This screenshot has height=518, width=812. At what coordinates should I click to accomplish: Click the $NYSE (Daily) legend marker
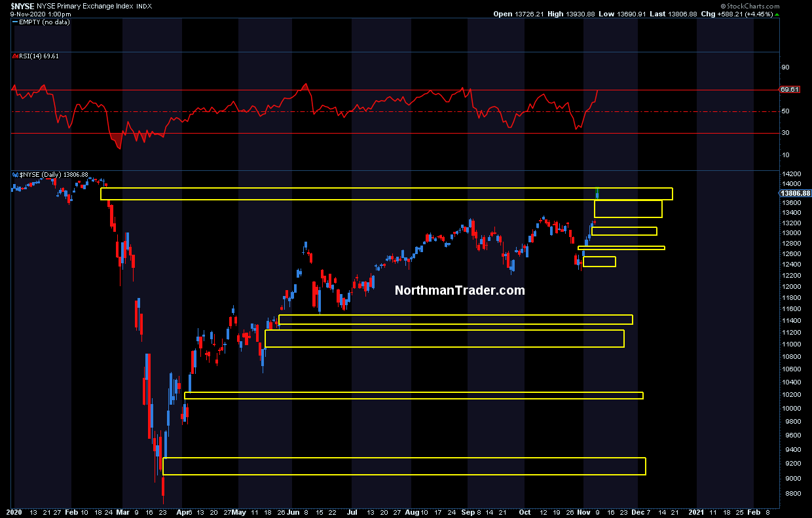(x=14, y=175)
